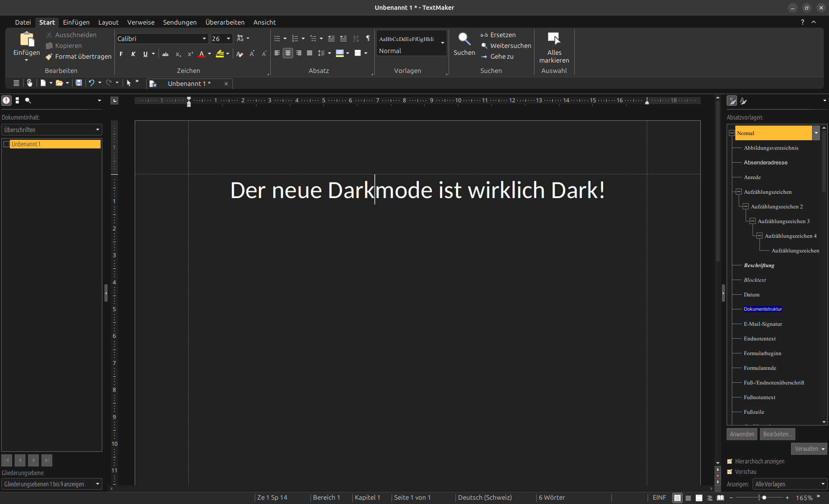Activate the hand touch mode icon
The image size is (829, 504).
(29, 83)
